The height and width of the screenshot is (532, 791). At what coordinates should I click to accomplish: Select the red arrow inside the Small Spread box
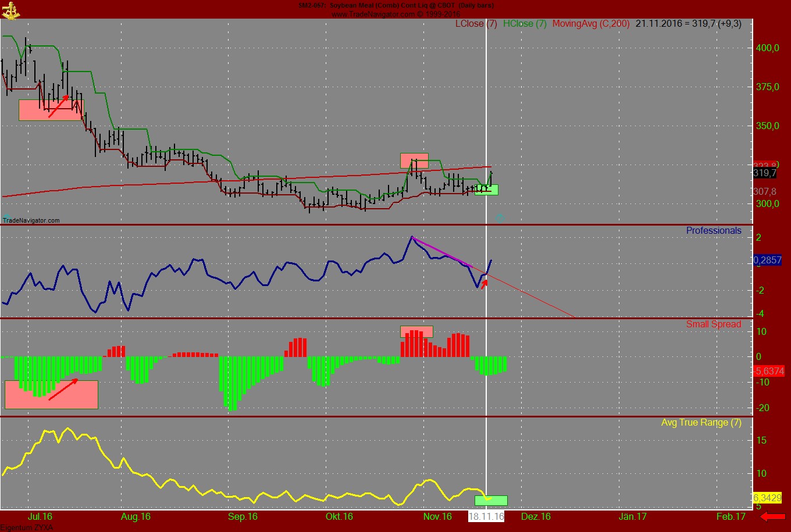point(64,390)
